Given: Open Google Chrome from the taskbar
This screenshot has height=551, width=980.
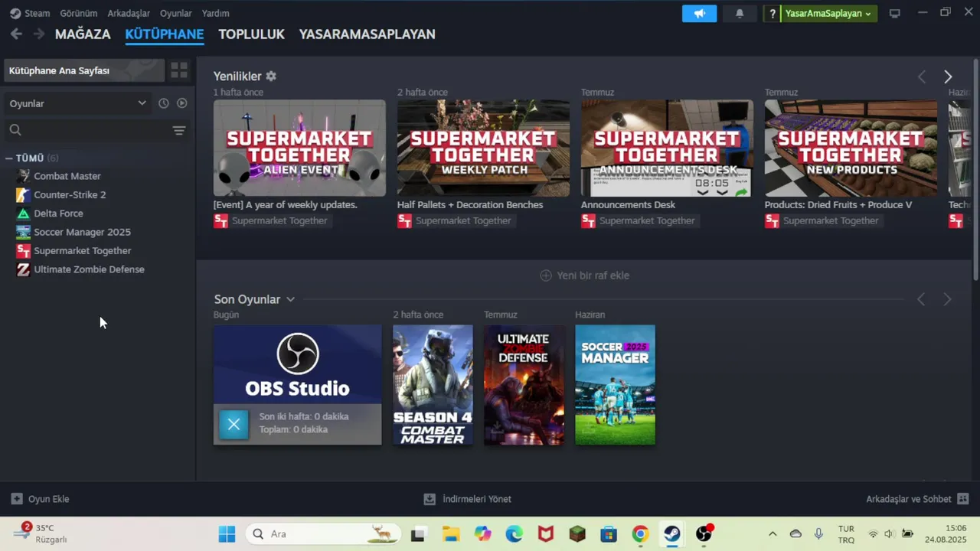Looking at the screenshot, I should tap(641, 533).
